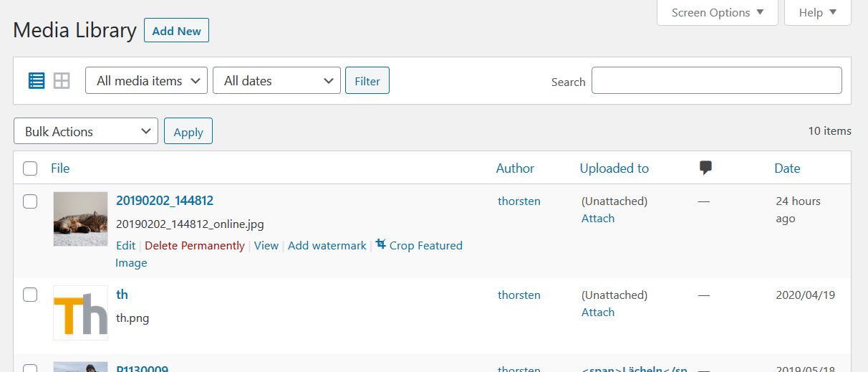Click Add watermark link
Viewport: 868px width, 372px height.
(327, 245)
